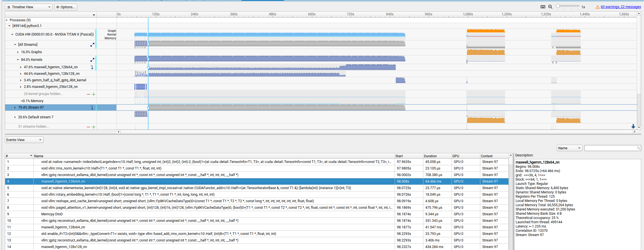This screenshot has height=250, width=644.
Task: Open the Name search filter dropdown
Action: 569,148
